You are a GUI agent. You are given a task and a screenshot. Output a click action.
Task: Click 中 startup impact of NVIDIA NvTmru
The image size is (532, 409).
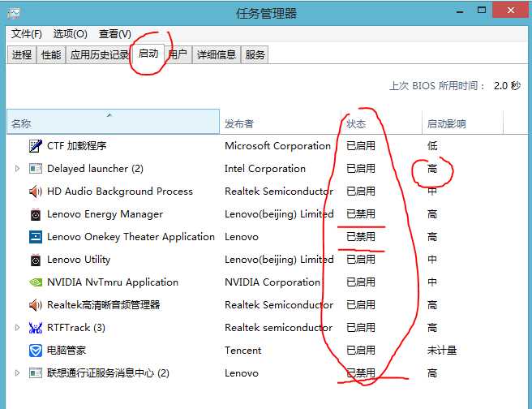coord(432,282)
